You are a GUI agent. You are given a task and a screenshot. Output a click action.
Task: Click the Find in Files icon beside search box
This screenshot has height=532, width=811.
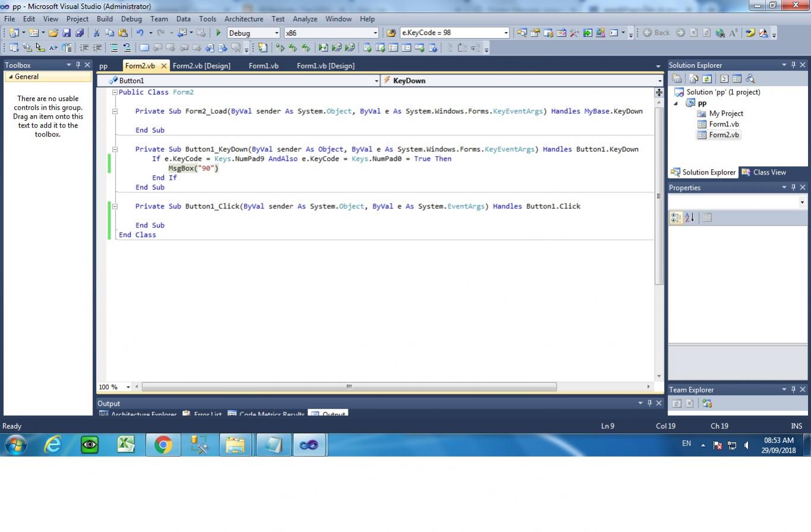(x=391, y=33)
